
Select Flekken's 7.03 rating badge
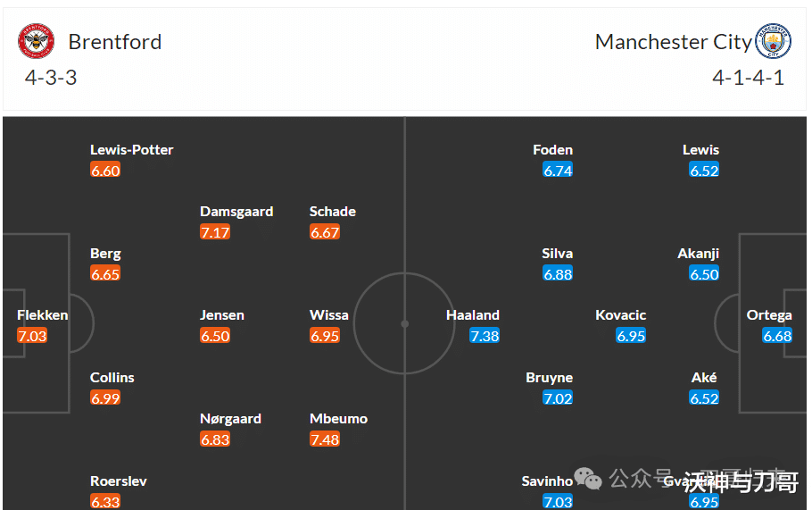(32, 336)
